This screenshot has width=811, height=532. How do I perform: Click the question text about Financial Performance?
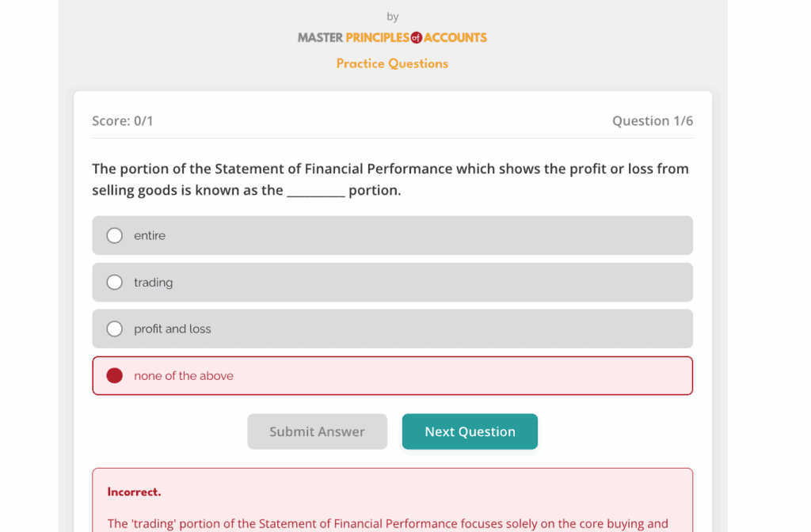(390, 169)
